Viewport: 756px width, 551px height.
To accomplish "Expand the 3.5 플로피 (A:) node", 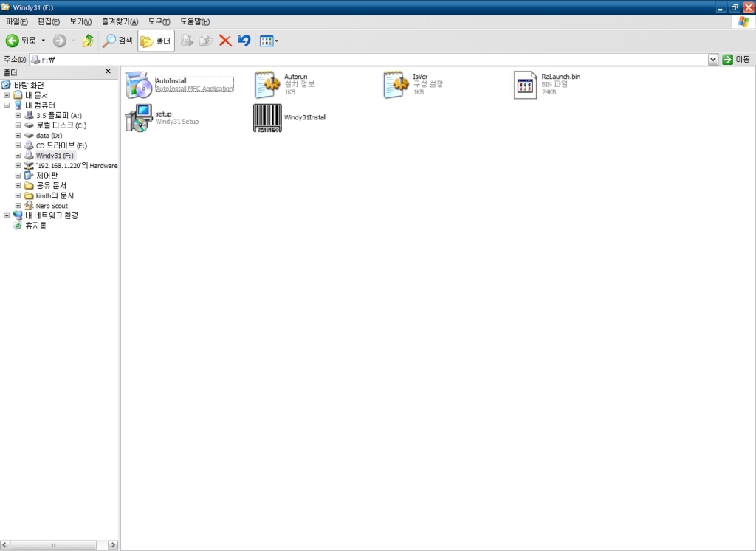I will (x=18, y=116).
